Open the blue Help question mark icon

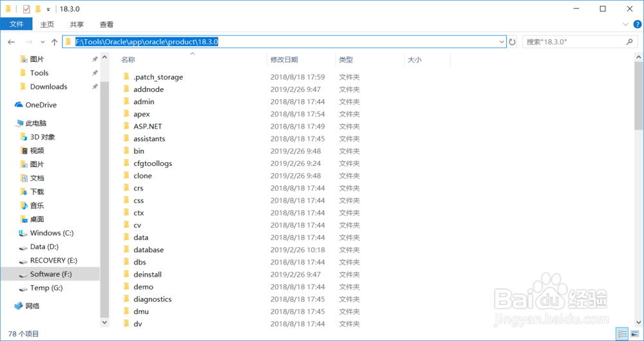(x=637, y=24)
